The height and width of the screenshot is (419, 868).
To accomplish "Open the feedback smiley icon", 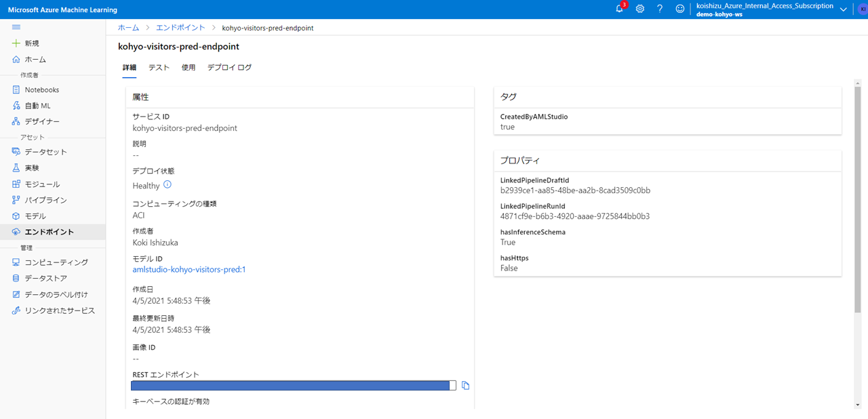I will [x=680, y=9].
